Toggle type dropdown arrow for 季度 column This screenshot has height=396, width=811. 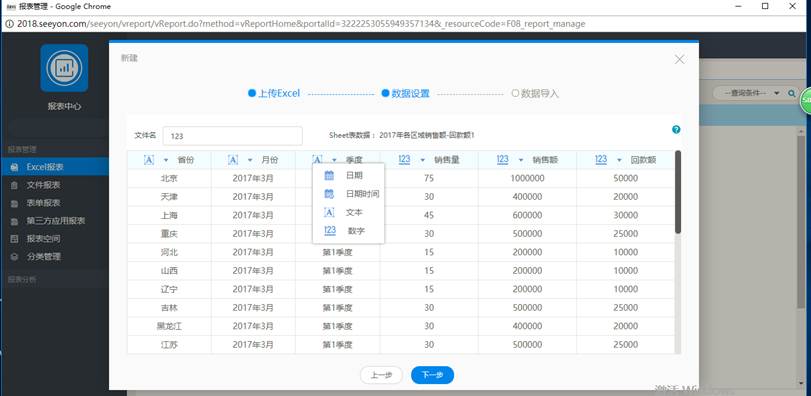pyautogui.click(x=334, y=160)
